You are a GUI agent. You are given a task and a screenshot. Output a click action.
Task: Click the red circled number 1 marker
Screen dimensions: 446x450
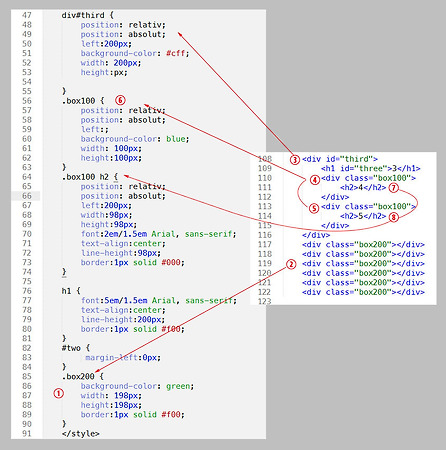(x=58, y=394)
